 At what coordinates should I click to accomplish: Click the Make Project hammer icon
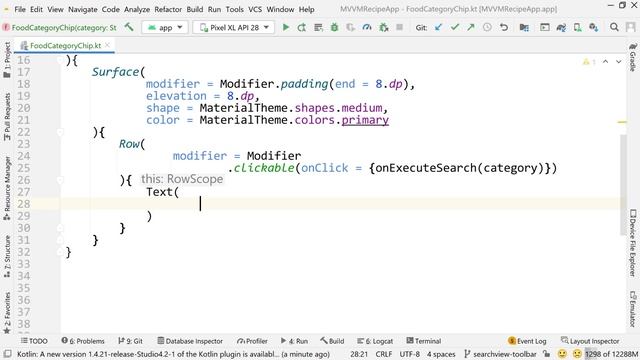click(129, 27)
